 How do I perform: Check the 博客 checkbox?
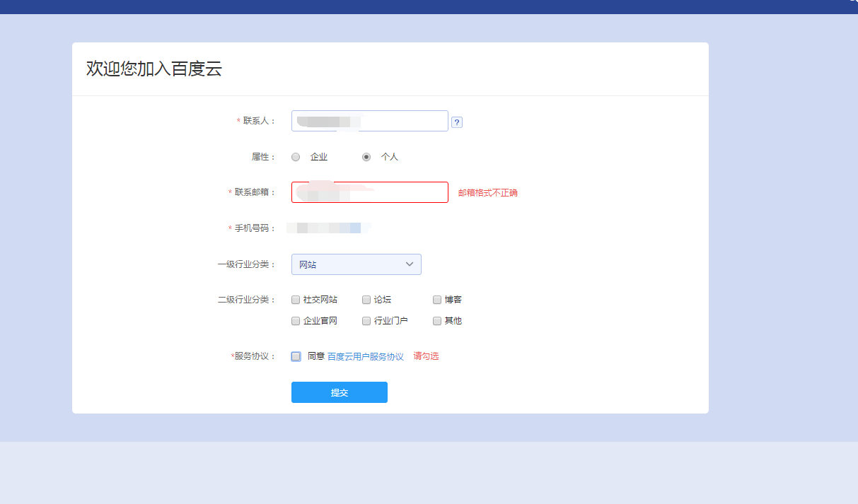coord(437,300)
